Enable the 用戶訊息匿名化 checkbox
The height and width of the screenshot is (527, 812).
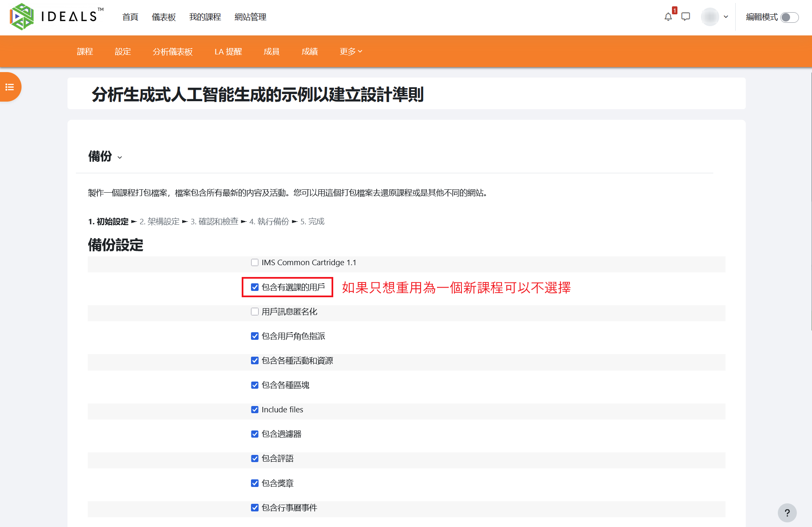tap(255, 312)
